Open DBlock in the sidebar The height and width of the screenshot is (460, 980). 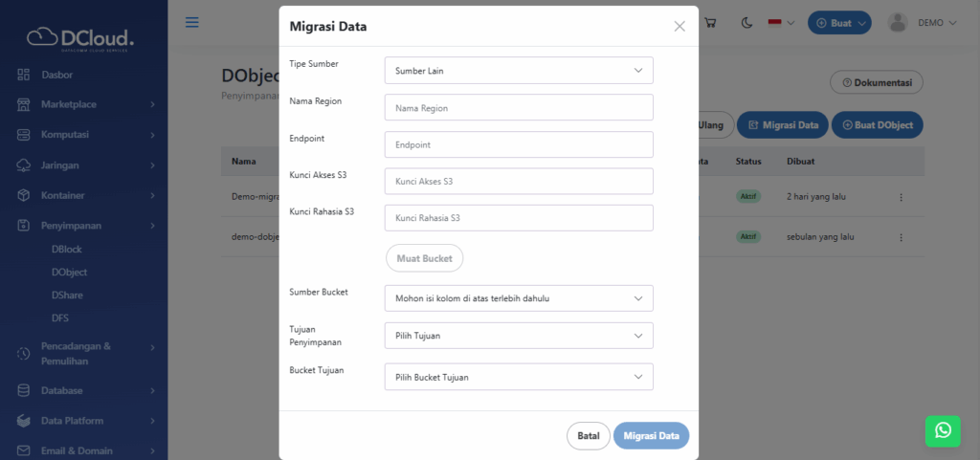pyautogui.click(x=67, y=250)
